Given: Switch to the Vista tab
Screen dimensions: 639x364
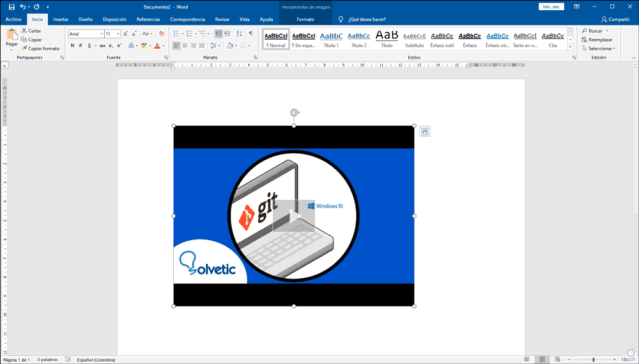Looking at the screenshot, I should pyautogui.click(x=245, y=19).
